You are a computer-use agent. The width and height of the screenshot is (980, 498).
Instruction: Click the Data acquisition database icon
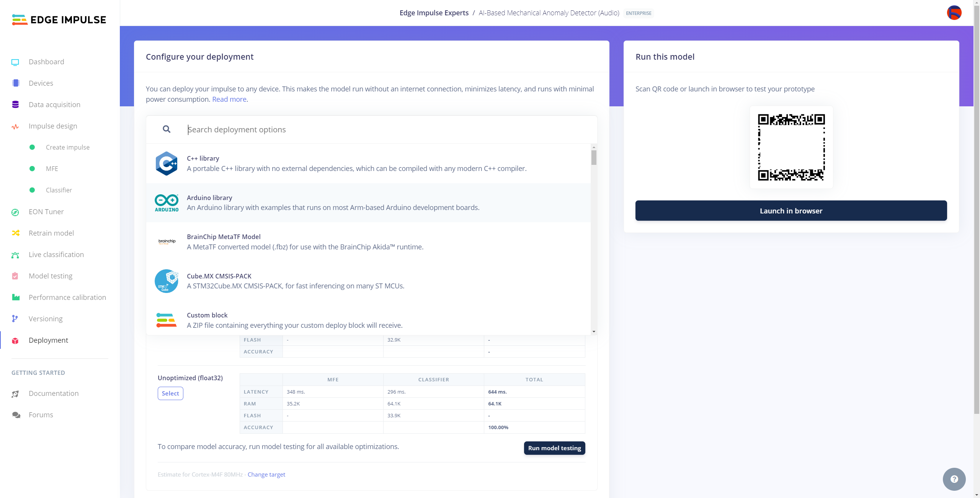tap(15, 104)
